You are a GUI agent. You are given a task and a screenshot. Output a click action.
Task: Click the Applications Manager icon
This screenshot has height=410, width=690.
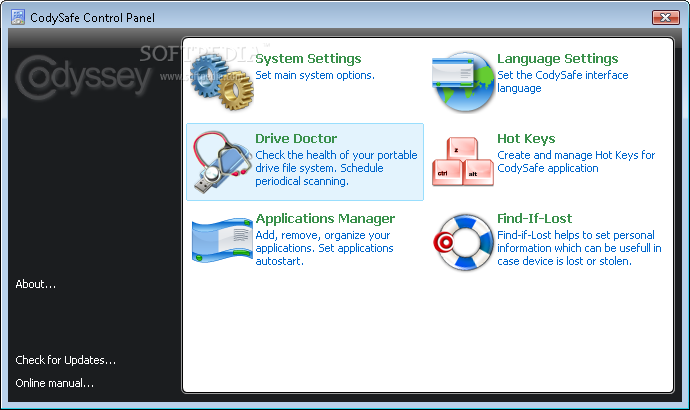click(222, 240)
